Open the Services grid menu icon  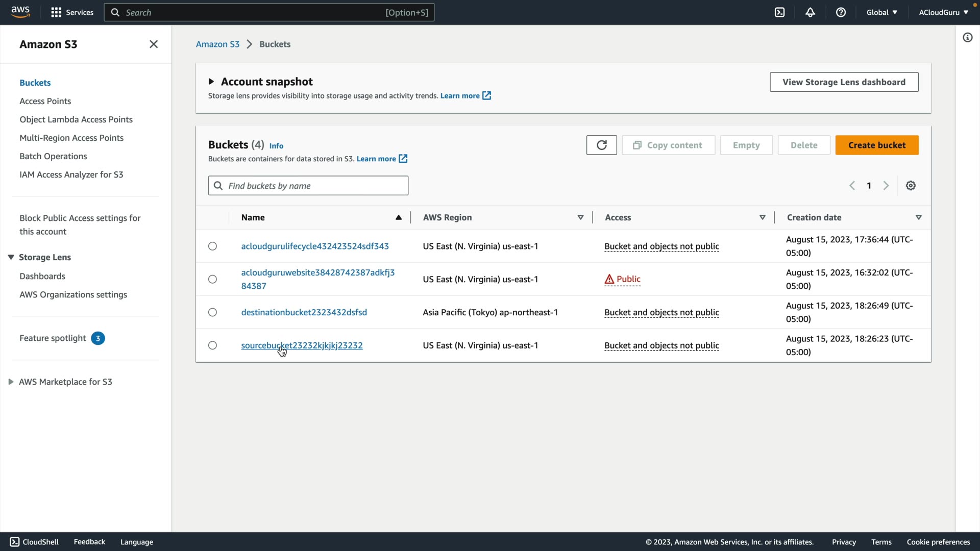point(56,12)
